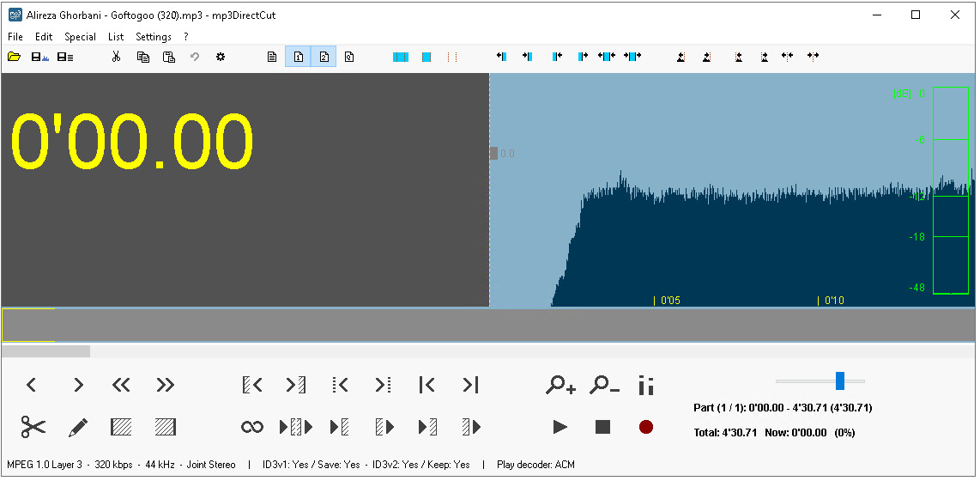This screenshot has height=481, width=980.
Task: Go to file end (arrow to solid bar)
Action: 470,386
